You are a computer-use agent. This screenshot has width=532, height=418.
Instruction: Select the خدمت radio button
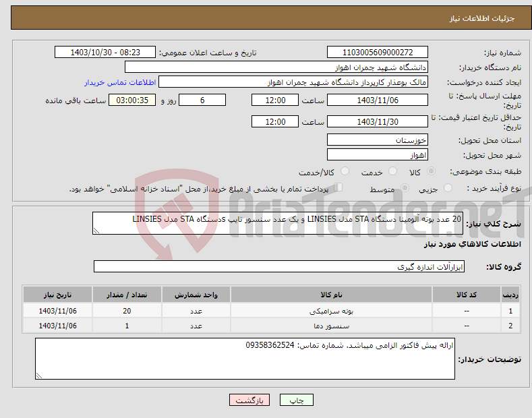pos(392,171)
